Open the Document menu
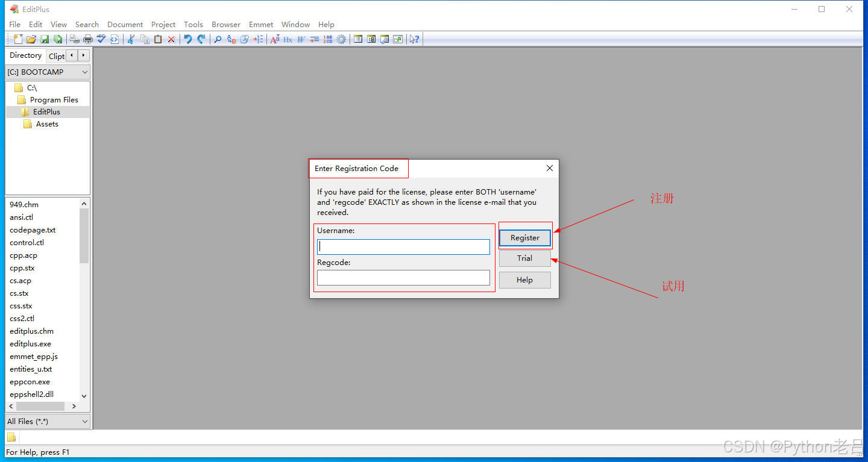 point(125,25)
